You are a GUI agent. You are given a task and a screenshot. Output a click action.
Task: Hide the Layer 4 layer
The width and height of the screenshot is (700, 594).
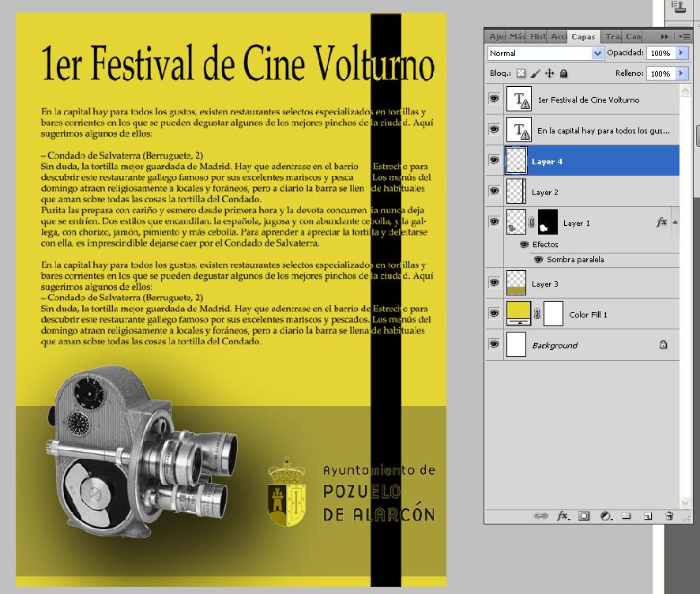click(494, 161)
